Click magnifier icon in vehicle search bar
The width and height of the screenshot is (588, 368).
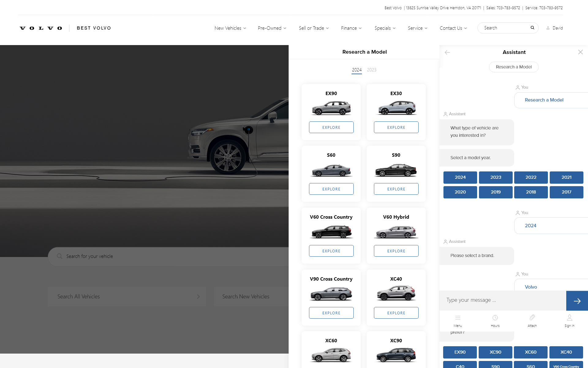(60, 256)
